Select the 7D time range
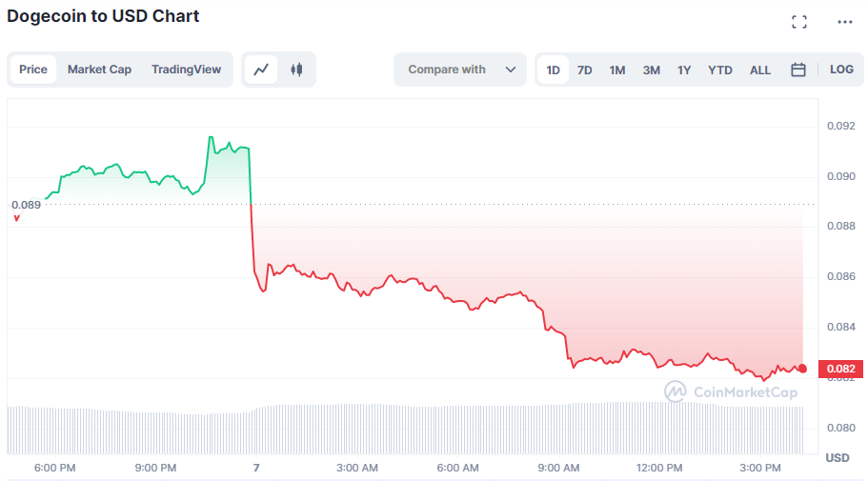 [585, 70]
